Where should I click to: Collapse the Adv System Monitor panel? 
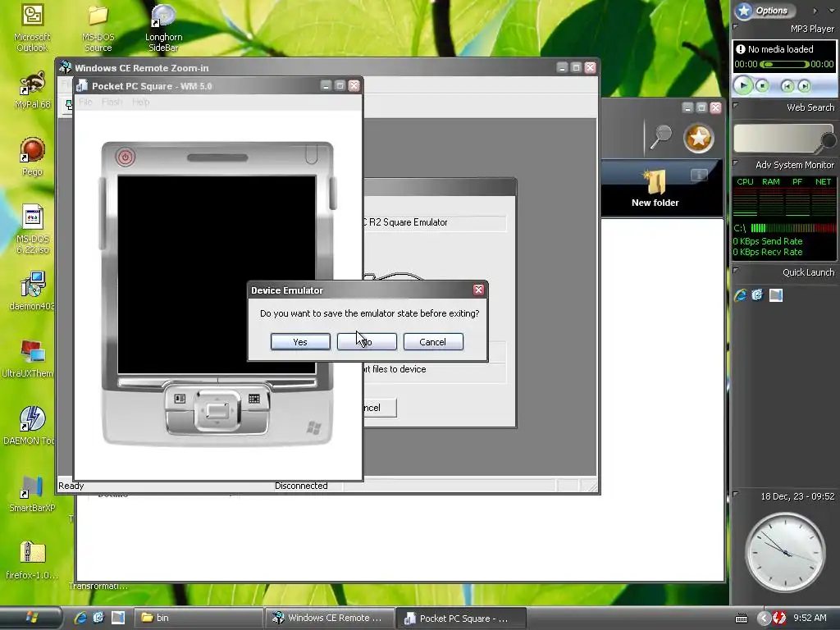tap(736, 163)
